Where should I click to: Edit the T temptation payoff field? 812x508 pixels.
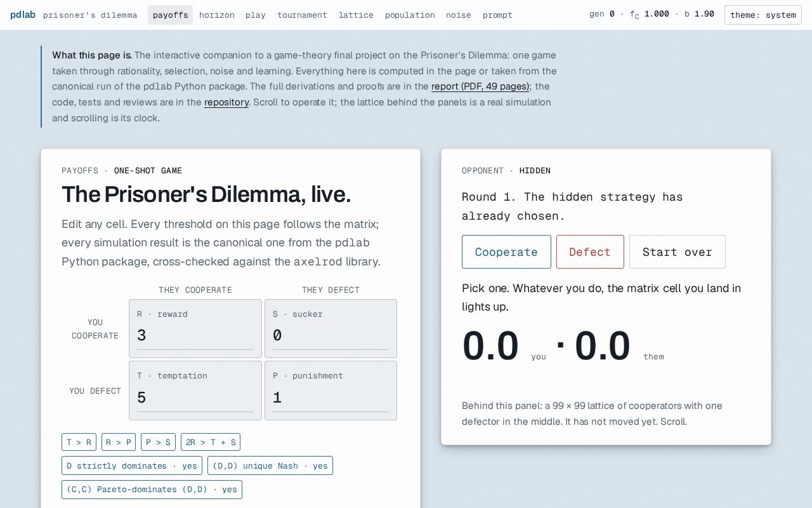[x=195, y=398]
